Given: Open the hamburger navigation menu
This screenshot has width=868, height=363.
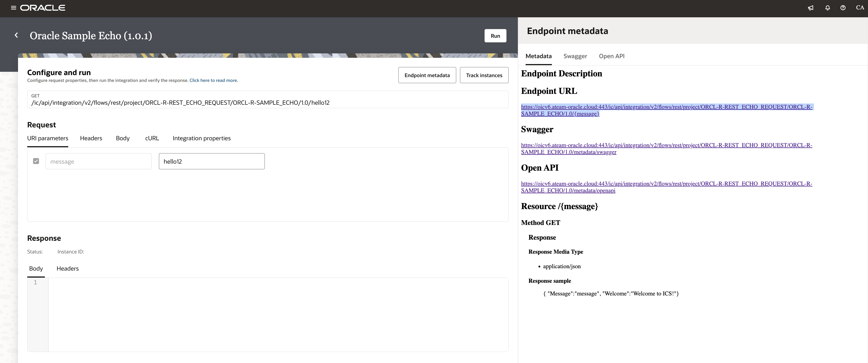Looking at the screenshot, I should pos(13,8).
